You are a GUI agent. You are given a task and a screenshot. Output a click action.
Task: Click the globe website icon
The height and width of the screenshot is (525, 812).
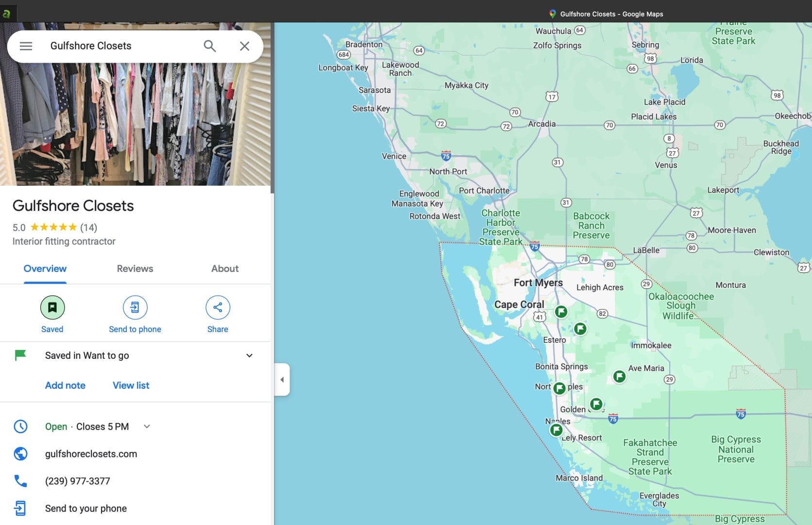pyautogui.click(x=20, y=454)
